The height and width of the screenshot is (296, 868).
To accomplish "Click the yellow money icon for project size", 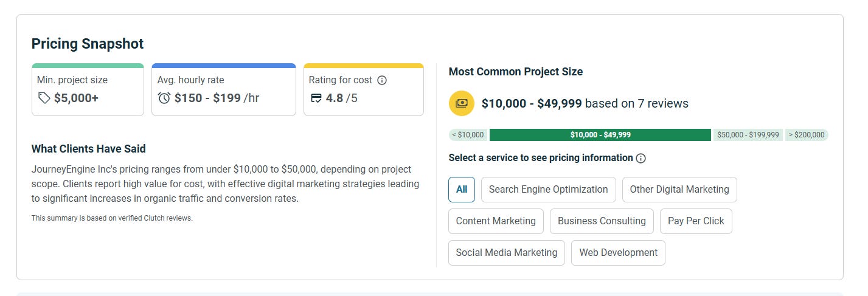I will tap(462, 103).
